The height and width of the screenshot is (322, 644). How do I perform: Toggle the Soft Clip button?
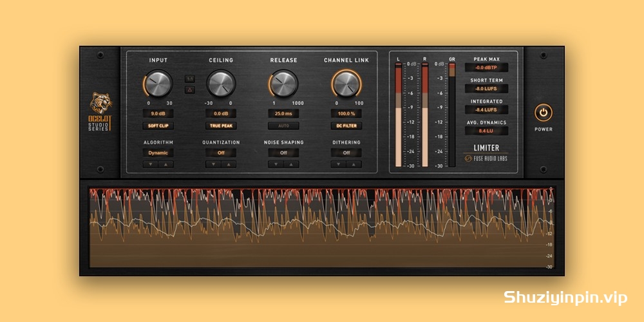(x=158, y=126)
